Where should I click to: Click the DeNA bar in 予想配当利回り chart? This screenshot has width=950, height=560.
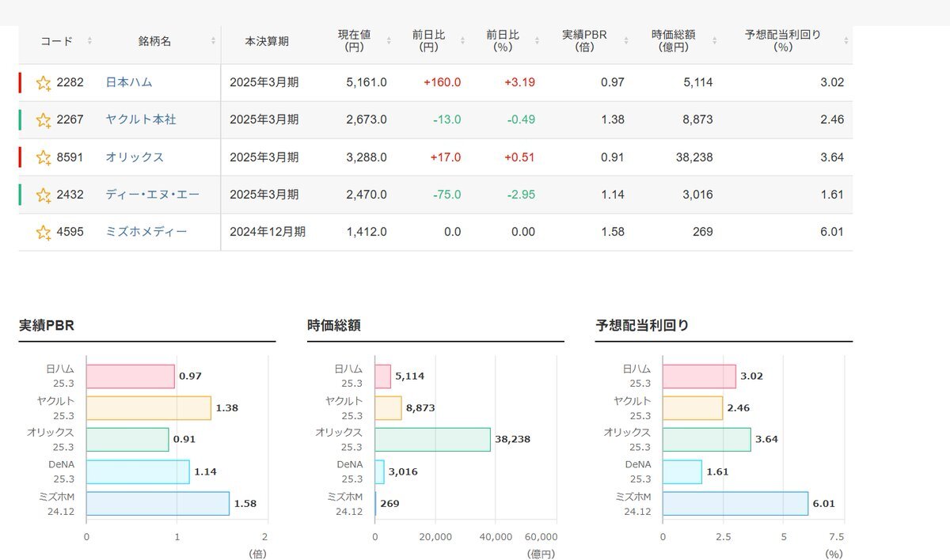click(x=682, y=471)
